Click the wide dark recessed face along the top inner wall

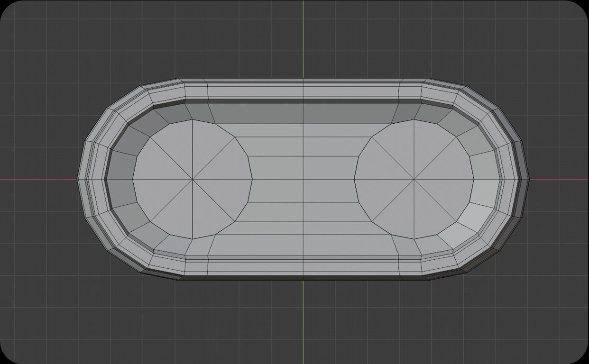coord(303,114)
